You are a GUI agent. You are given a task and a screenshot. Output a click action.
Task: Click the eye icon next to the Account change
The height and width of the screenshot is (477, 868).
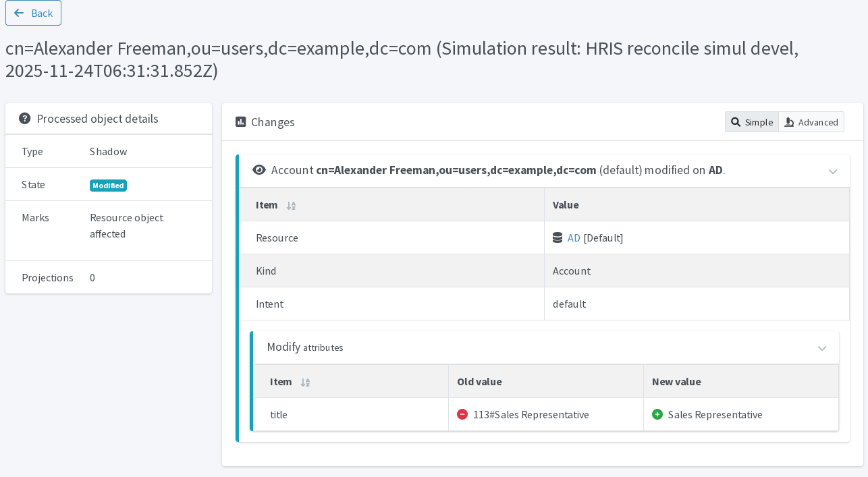(259, 170)
